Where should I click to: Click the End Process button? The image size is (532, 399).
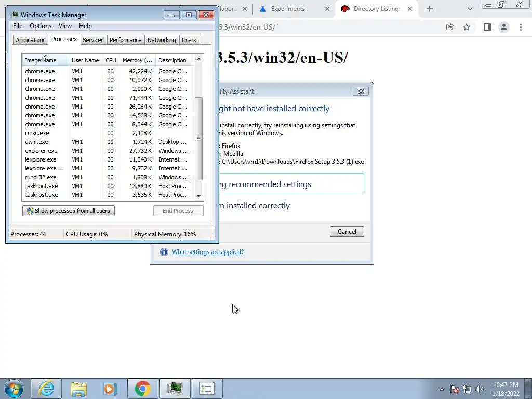[x=178, y=211]
